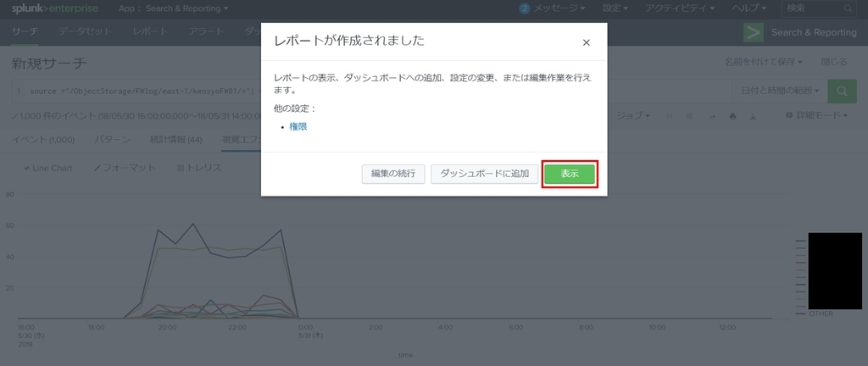Select データセット navigation tab
This screenshot has width=868, height=366.
pos(86,31)
